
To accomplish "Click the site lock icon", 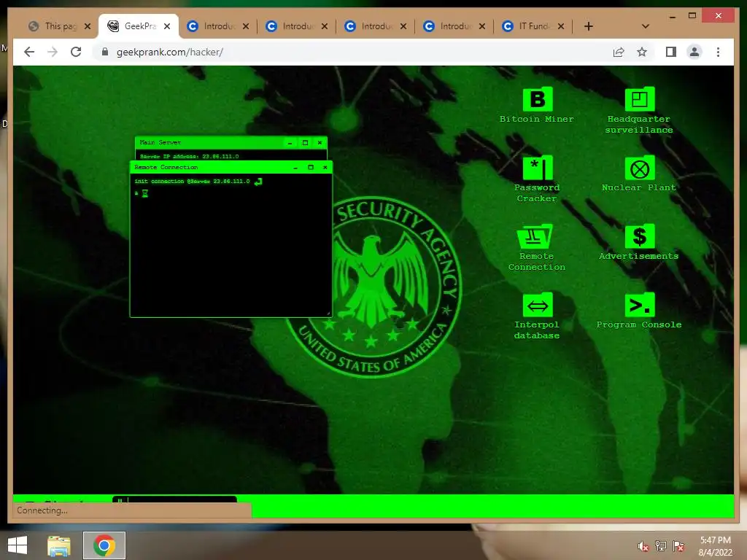I will (105, 52).
